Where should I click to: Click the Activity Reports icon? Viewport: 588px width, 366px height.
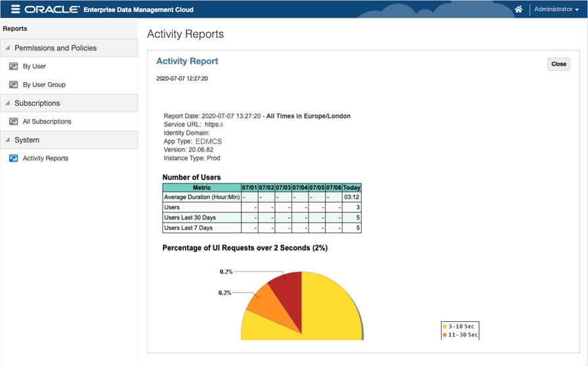point(14,158)
